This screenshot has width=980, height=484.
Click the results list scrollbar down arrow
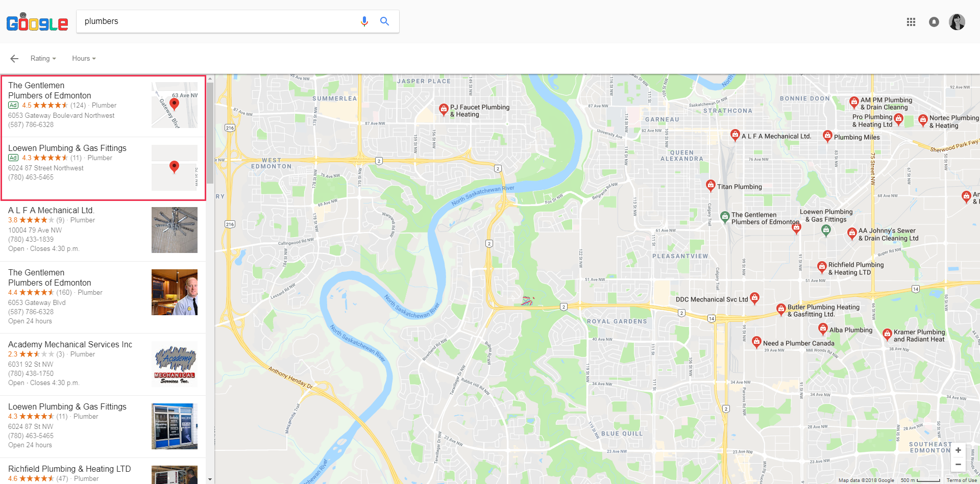tap(210, 479)
